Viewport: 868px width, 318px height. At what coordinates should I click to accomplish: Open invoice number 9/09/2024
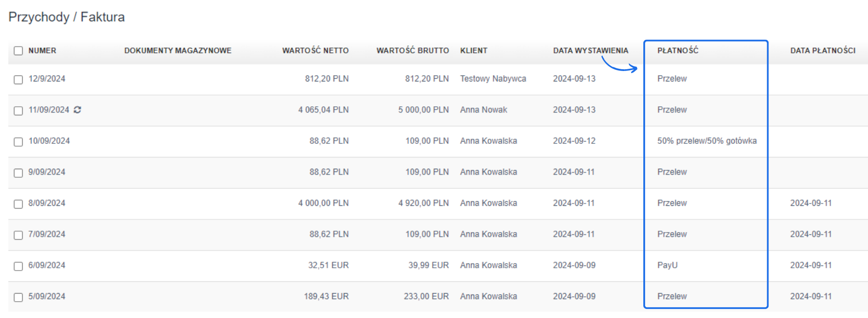coord(47,172)
